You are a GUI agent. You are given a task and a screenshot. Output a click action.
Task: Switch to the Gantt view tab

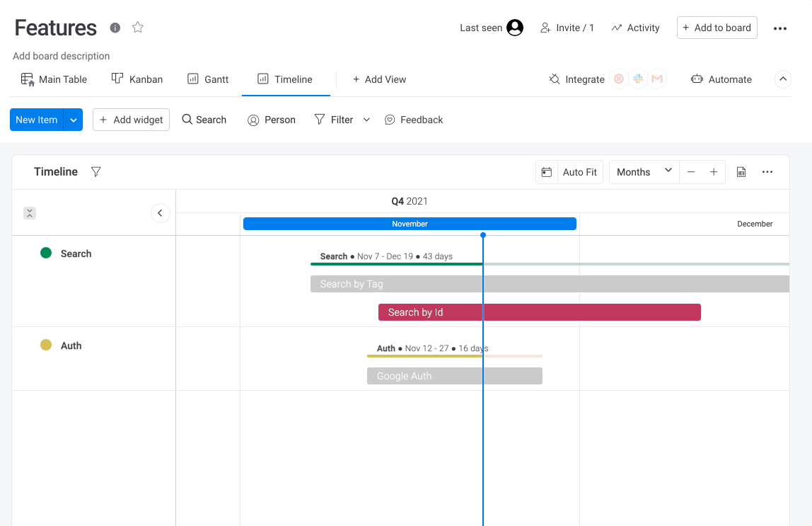coord(208,79)
